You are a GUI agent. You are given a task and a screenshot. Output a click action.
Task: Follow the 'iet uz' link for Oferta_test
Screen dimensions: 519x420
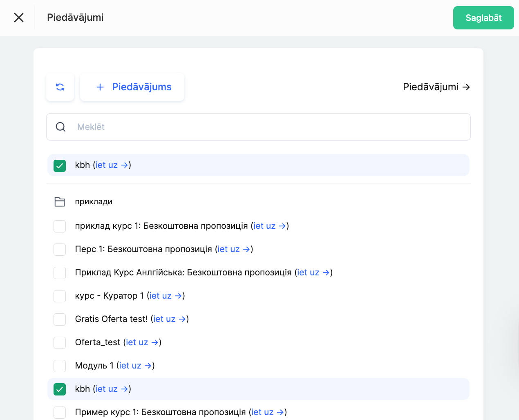142,342
